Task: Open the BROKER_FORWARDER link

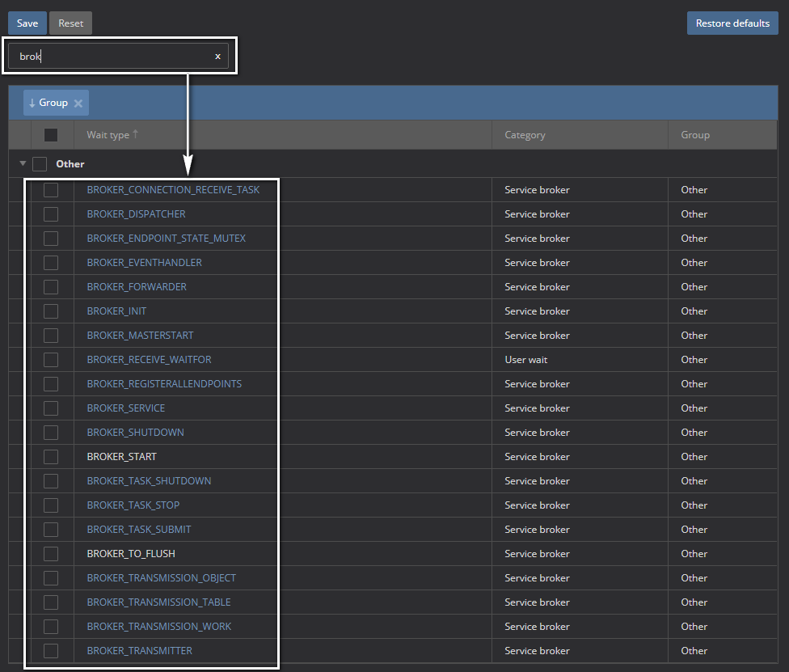Action: pyautogui.click(x=137, y=287)
